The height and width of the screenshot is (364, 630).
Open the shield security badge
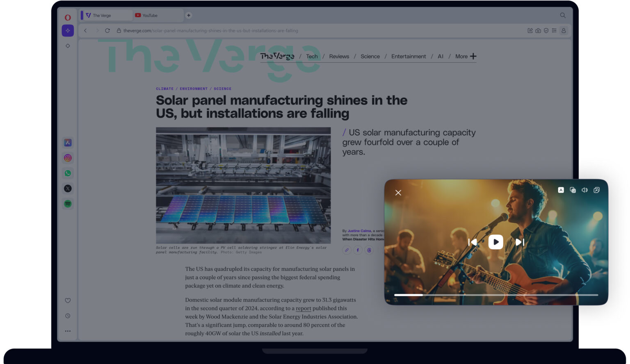coord(546,30)
